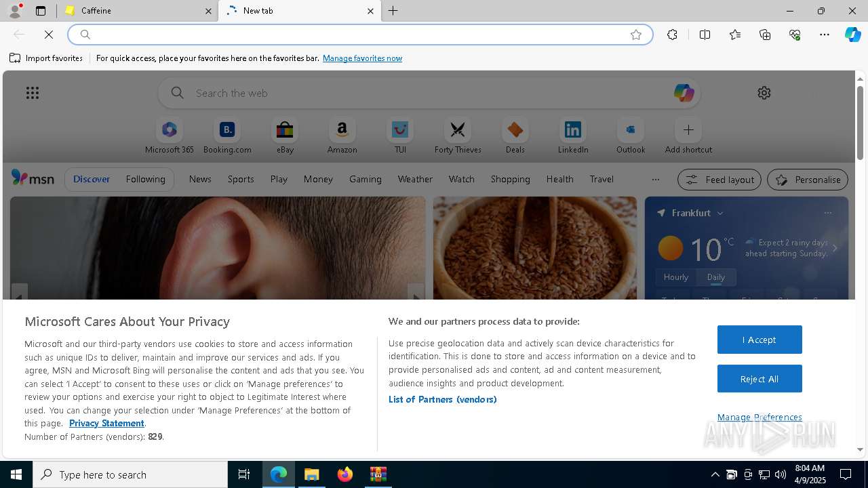Open Copilot sidebar button in toolbar

coord(852,35)
